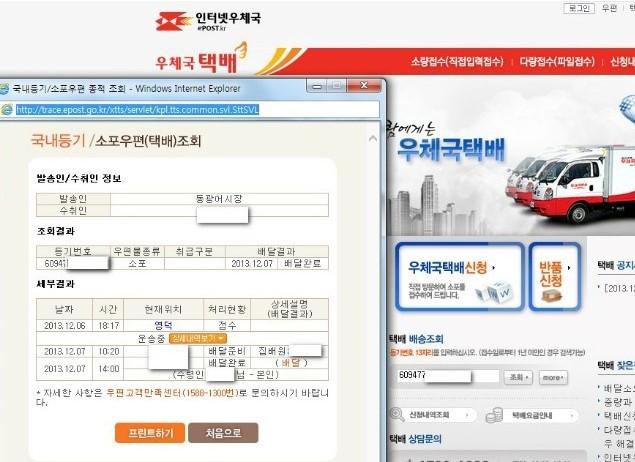
Task: Minimize the tracking popup window
Action: (x=318, y=86)
